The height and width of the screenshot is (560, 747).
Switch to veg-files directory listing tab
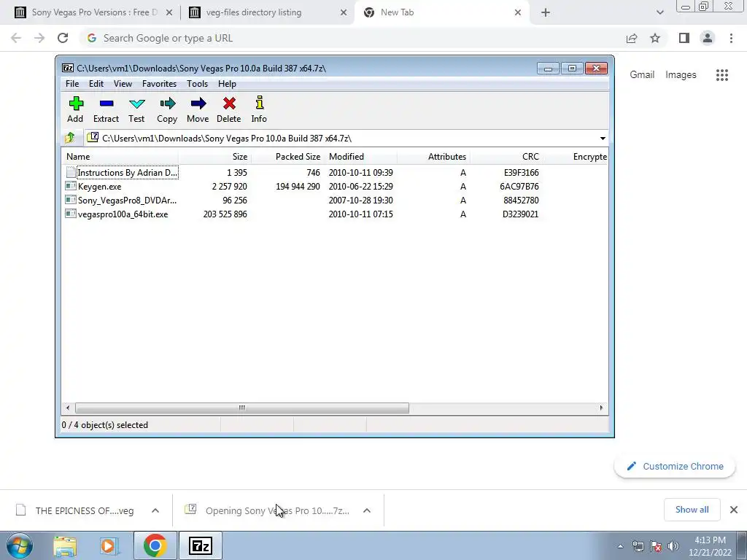click(268, 12)
